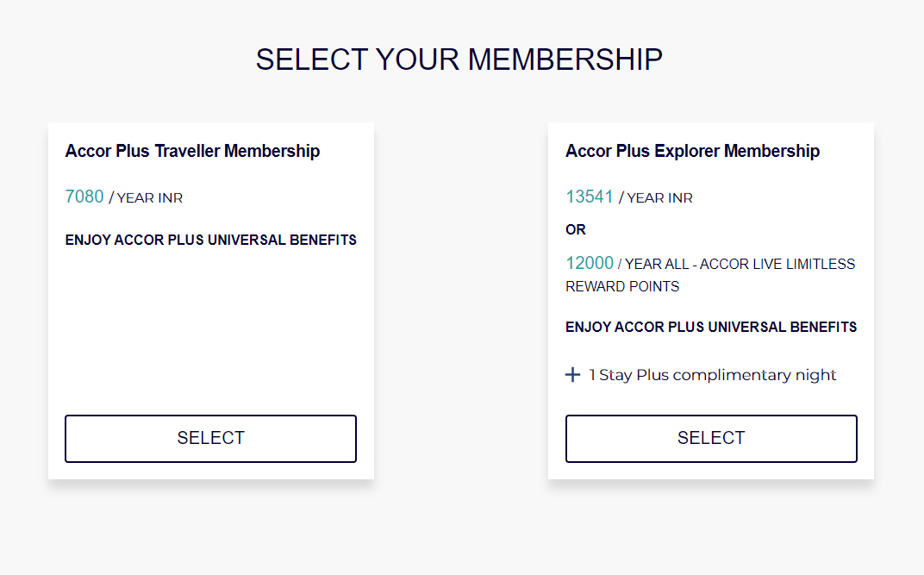Click the 12000 reward points price
The width and height of the screenshot is (924, 575).
coord(590,263)
